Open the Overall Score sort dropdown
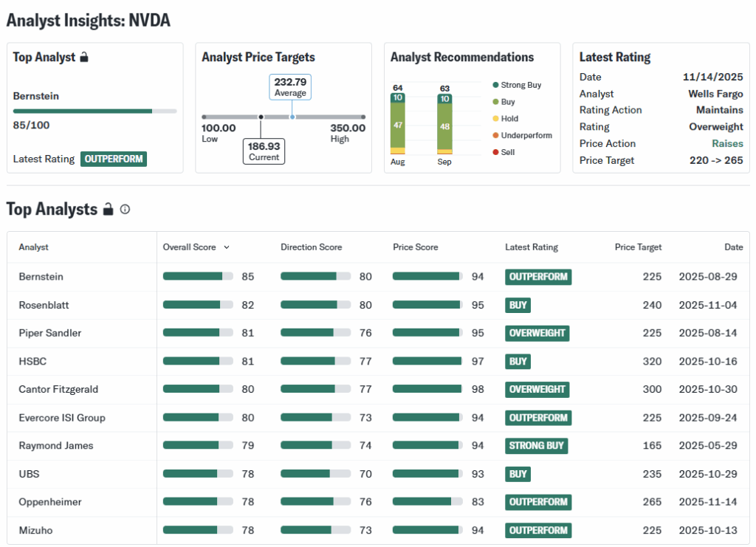The height and width of the screenshot is (547, 756). coord(225,247)
